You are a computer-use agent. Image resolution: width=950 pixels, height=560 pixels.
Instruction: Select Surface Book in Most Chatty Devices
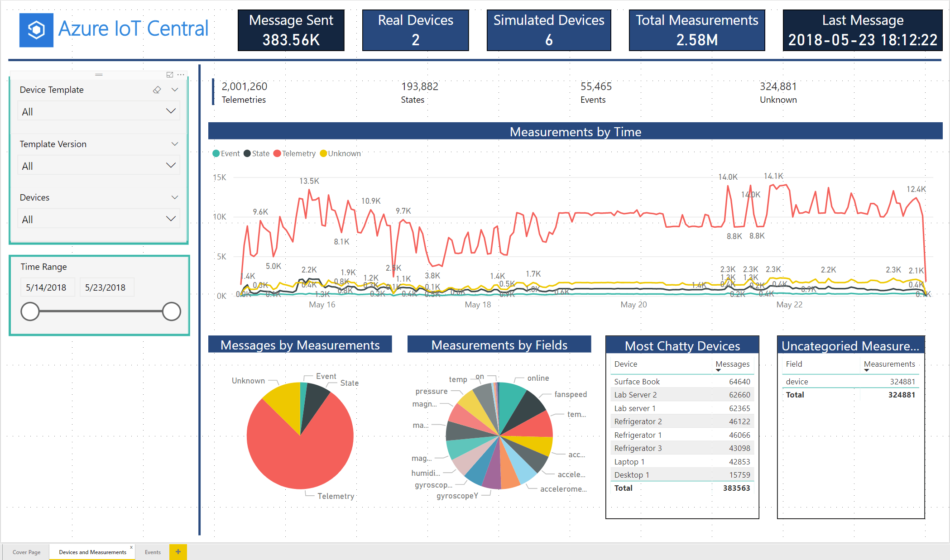coord(637,382)
